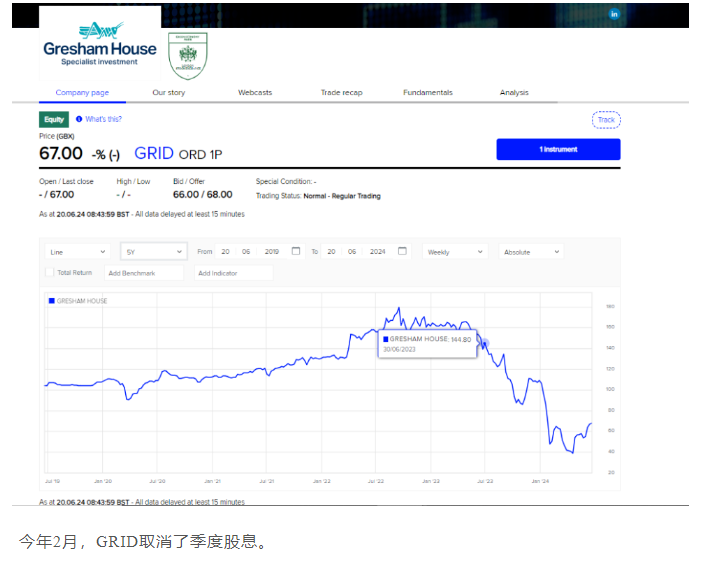
Task: Switch to the Analysis tab
Action: pyautogui.click(x=514, y=92)
